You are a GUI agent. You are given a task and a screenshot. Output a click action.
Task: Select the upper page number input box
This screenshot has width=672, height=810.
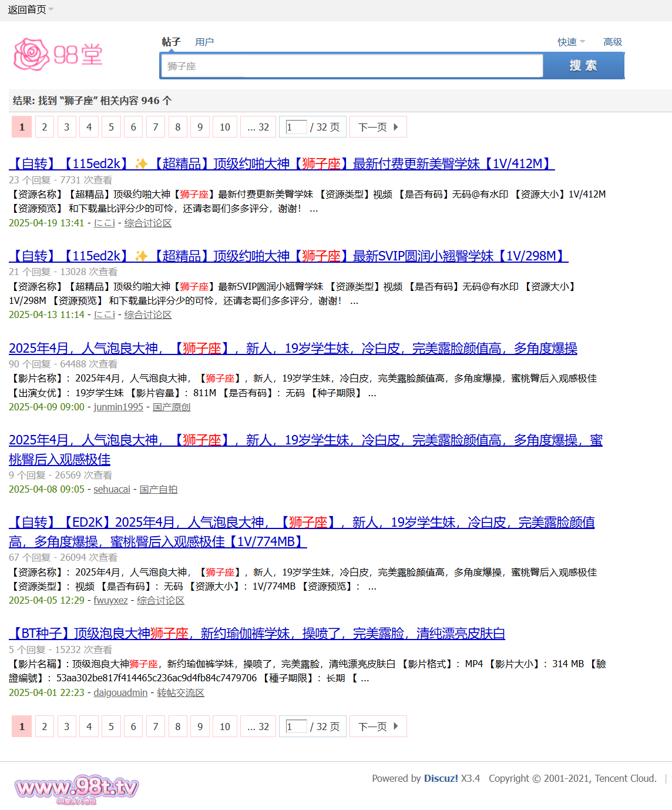pos(296,127)
